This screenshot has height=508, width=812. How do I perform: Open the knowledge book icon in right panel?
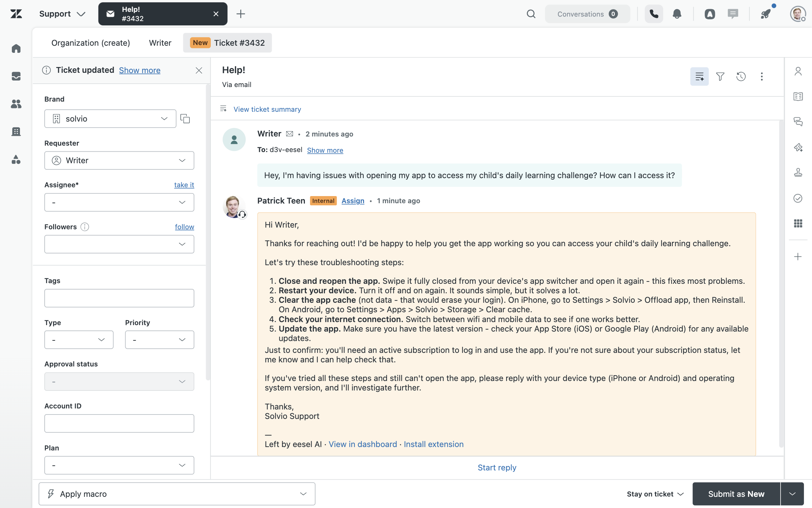[798, 97]
